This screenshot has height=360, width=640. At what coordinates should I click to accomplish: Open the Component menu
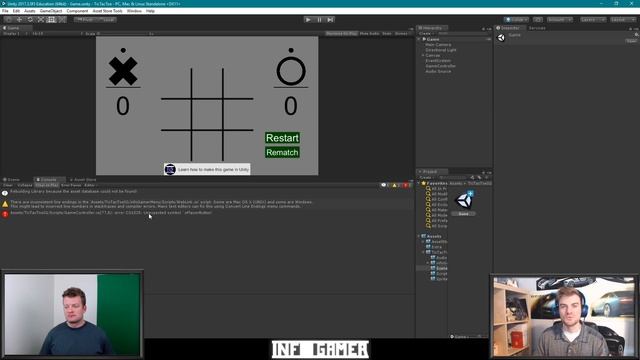[77, 11]
